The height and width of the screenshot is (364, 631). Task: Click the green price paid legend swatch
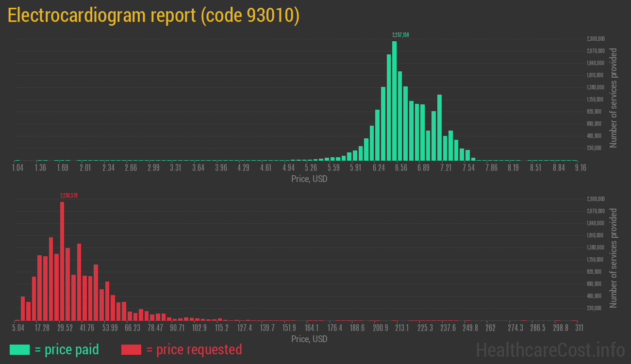point(19,349)
